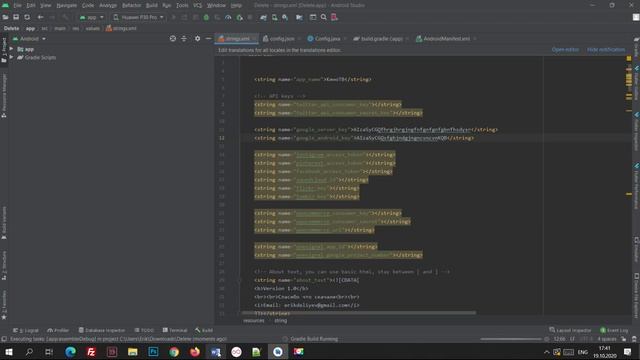Click the Open project folder toolbar icon
Viewport: 640px width, 360px height.
(x=5, y=17)
